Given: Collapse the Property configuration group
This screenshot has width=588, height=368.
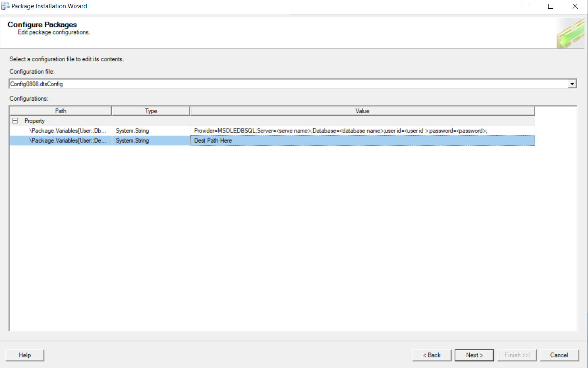Looking at the screenshot, I should [x=15, y=121].
